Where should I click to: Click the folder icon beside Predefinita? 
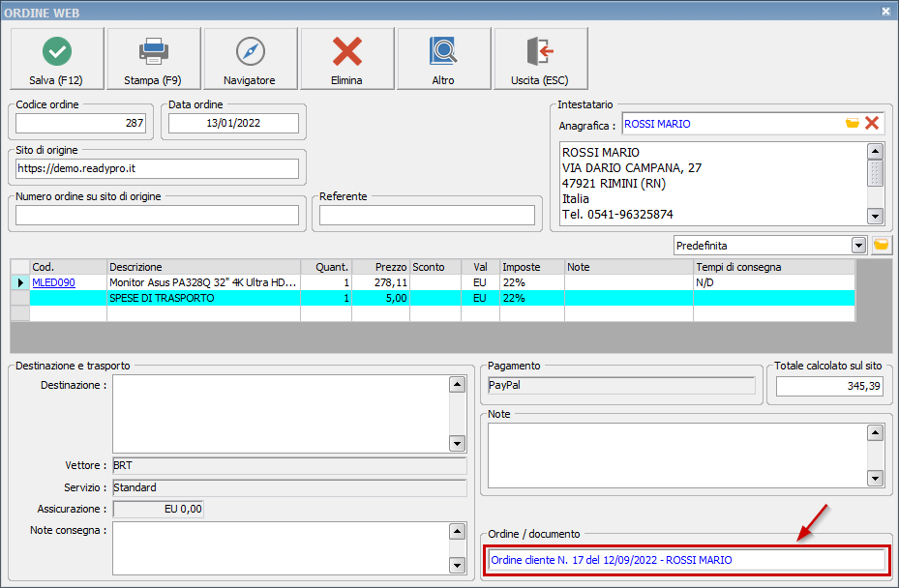(x=881, y=246)
